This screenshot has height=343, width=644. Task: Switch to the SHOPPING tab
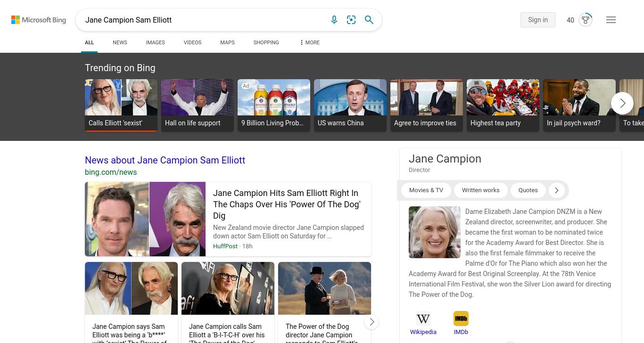[x=266, y=42]
